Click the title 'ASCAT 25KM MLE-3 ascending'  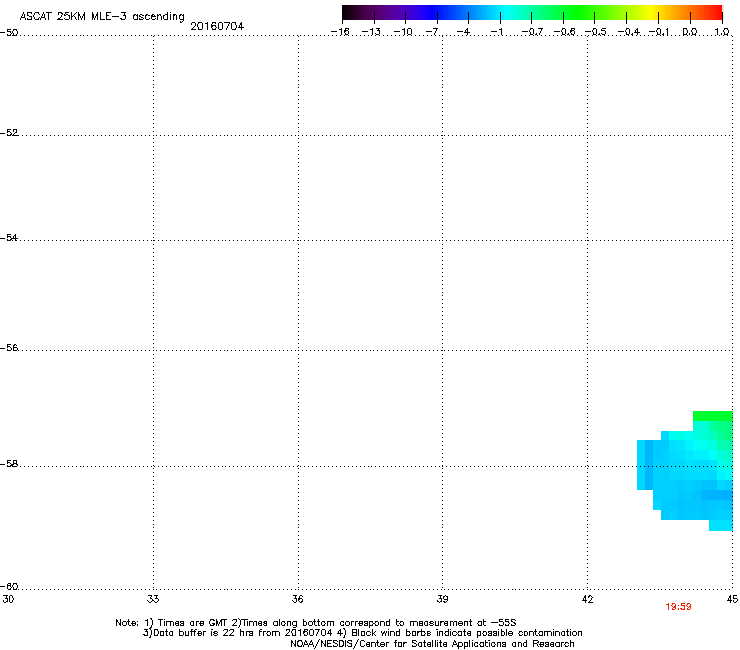click(x=102, y=17)
